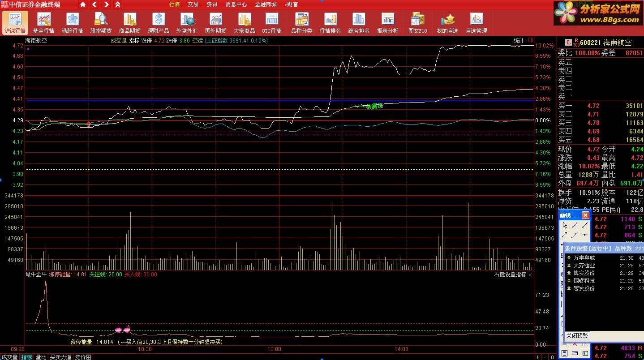Click the 统计 button above chart
The height and width of the screenshot is (360, 644).
pyautogui.click(x=519, y=41)
